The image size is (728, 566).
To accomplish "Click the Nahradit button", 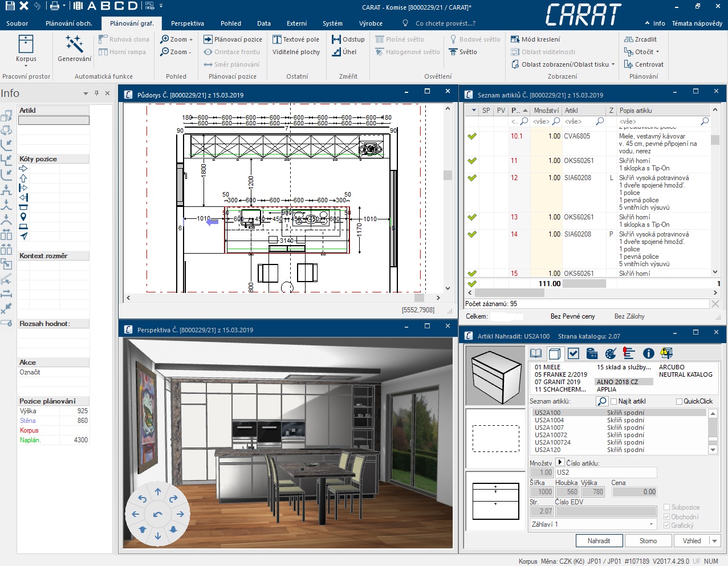I will tap(599, 541).
